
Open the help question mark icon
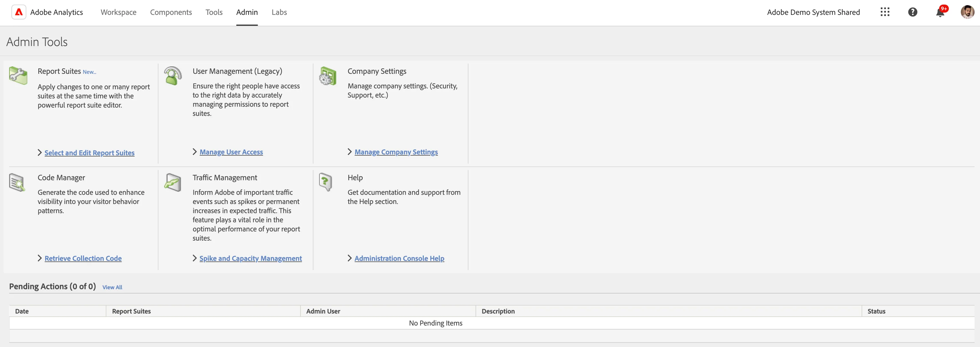(912, 12)
